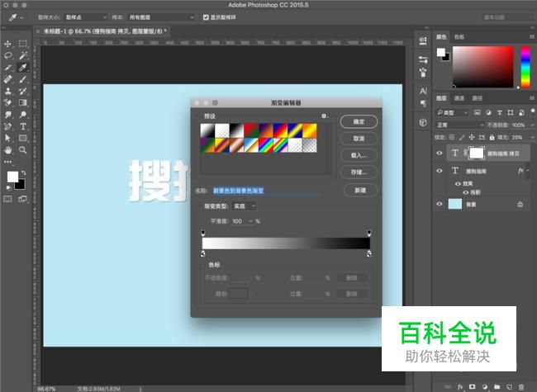Open the 3D panel icon

[423, 122]
